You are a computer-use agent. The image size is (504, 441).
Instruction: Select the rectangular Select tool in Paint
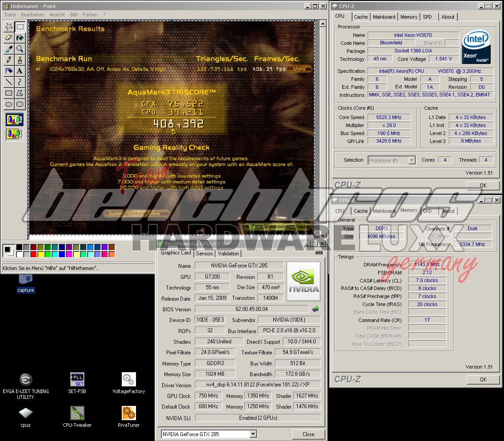[20, 27]
